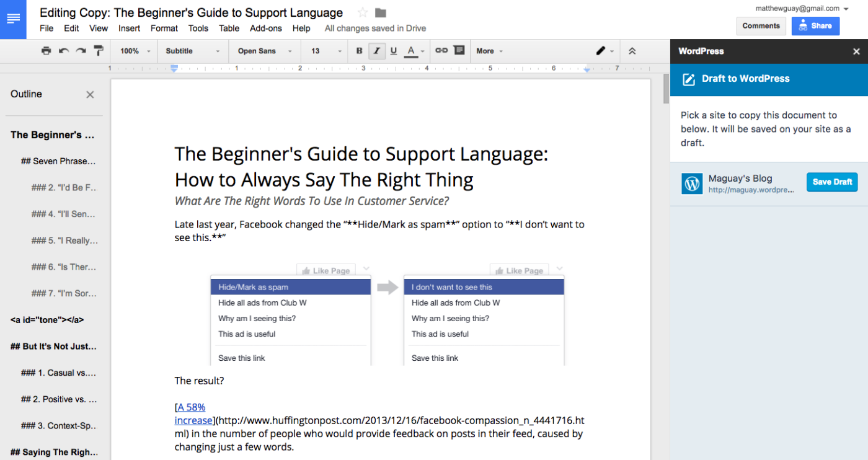Viewport: 868px width, 460px height.
Task: Go to '### 4. "I'll Sen…' outline entry
Action: coord(64,215)
